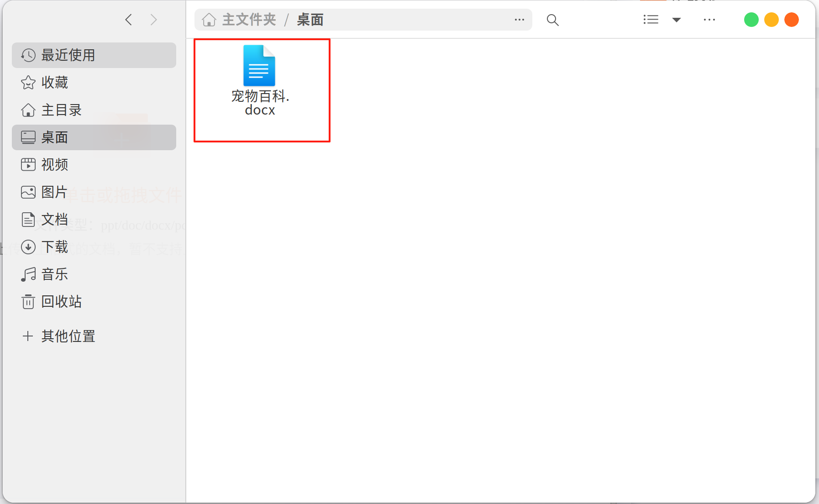Expand the view options dropdown arrow
Screen dimensions: 819x504
coord(676,20)
